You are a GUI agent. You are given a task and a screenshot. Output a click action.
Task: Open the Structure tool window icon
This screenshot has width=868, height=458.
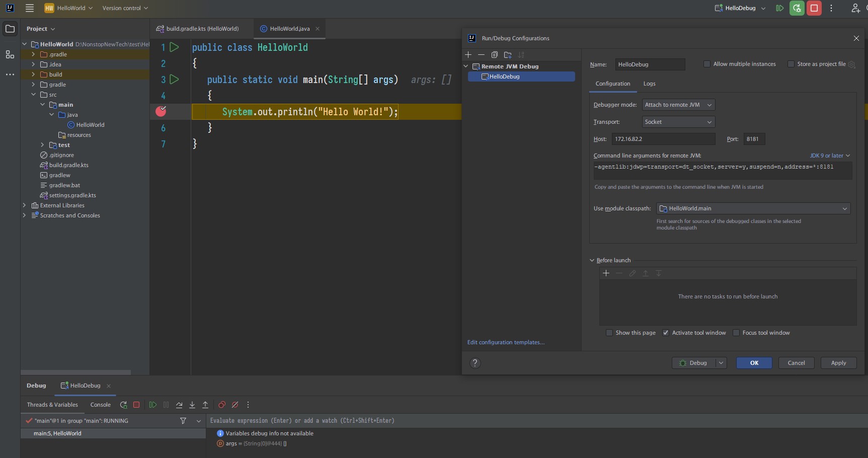10,54
